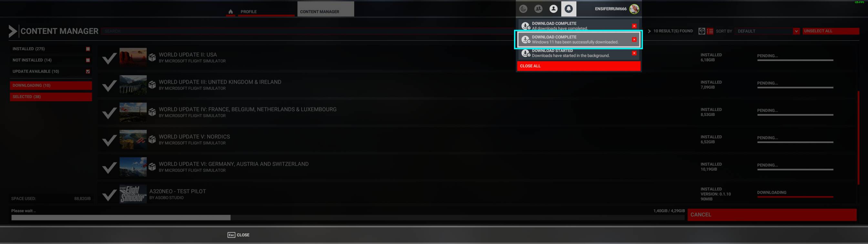Click the overall download progress bar

(348, 218)
